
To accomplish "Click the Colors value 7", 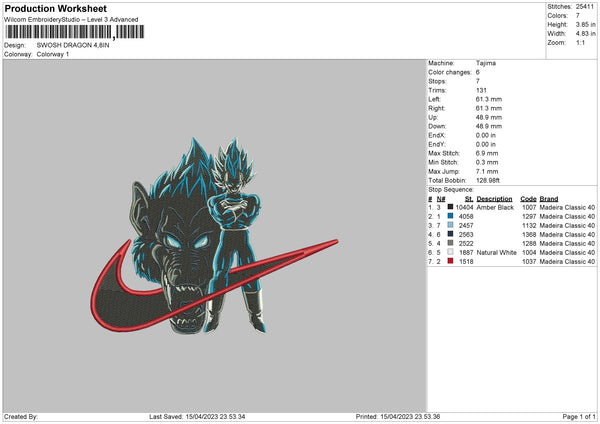I will click(578, 16).
